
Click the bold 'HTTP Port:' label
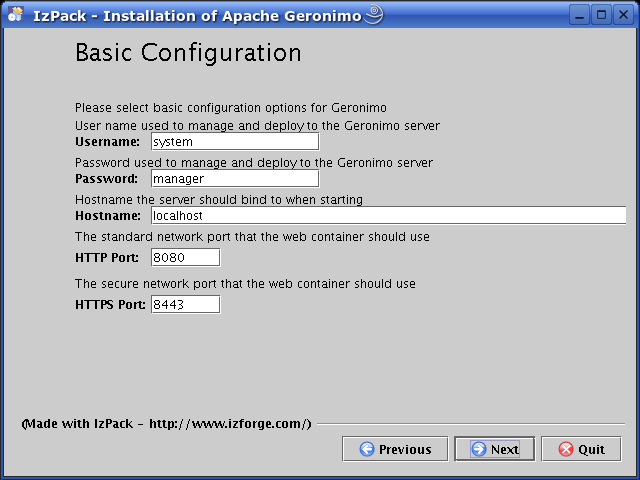pyautogui.click(x=108, y=258)
